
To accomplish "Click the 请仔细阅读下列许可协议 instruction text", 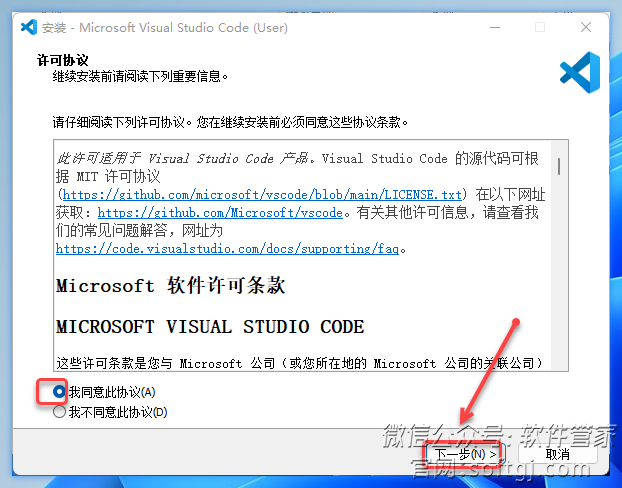I will [230, 122].
